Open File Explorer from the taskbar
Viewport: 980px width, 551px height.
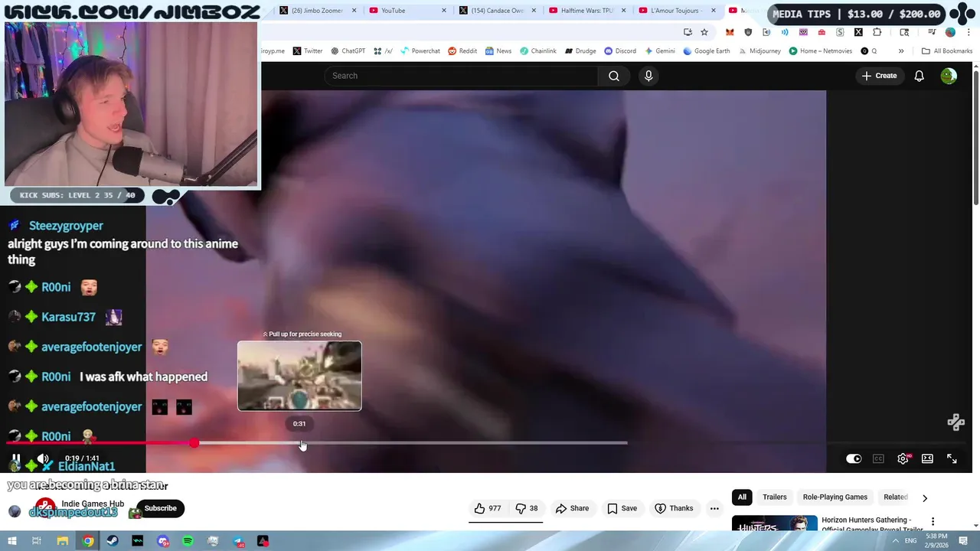coord(63,541)
